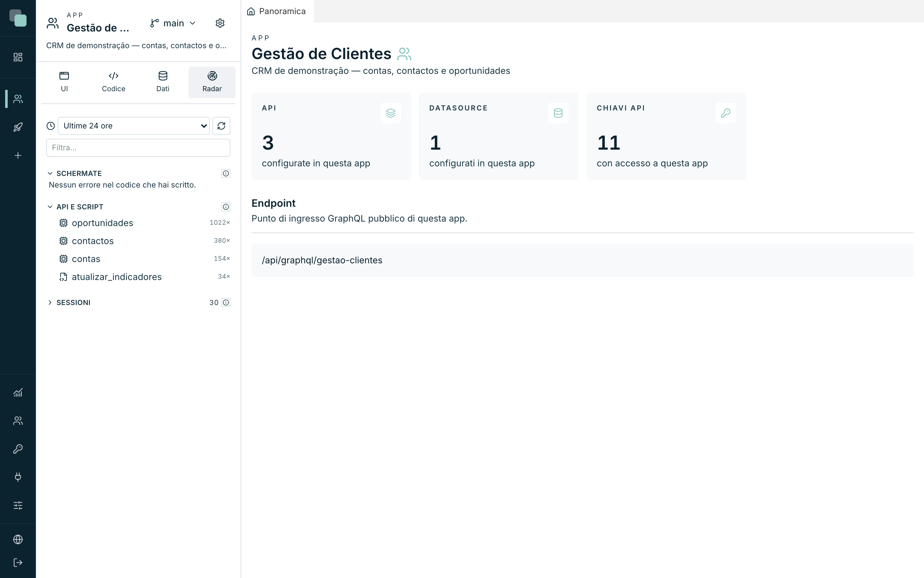
Task: Click the clock icon beside time range
Action: click(51, 126)
